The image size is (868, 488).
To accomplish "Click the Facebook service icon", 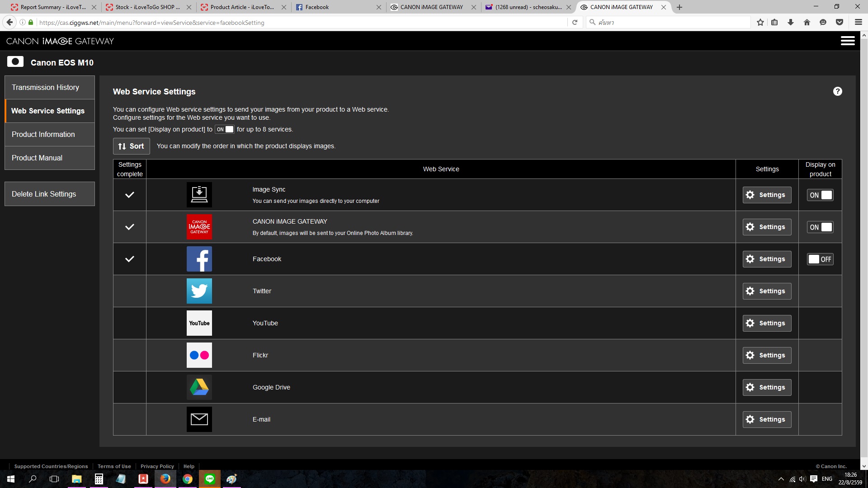I will [199, 259].
